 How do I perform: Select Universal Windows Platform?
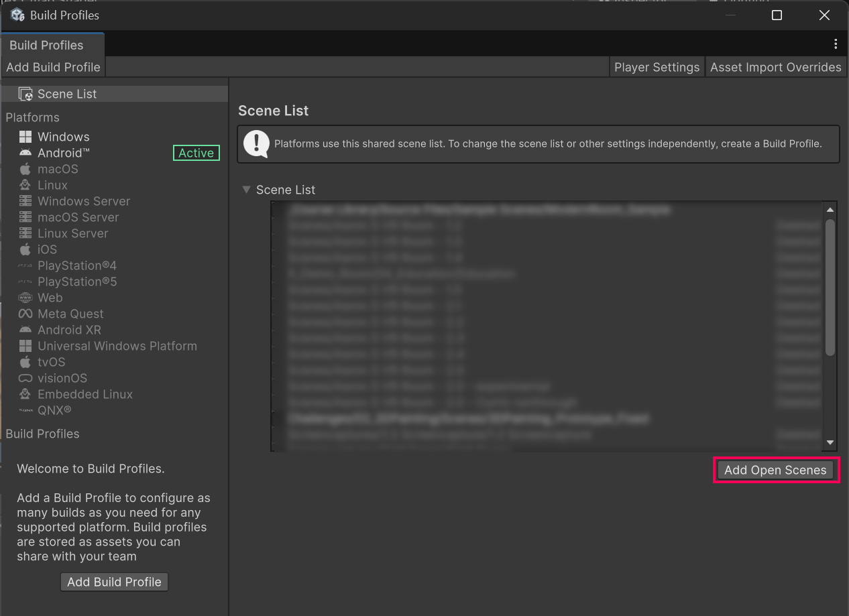pyautogui.click(x=117, y=346)
